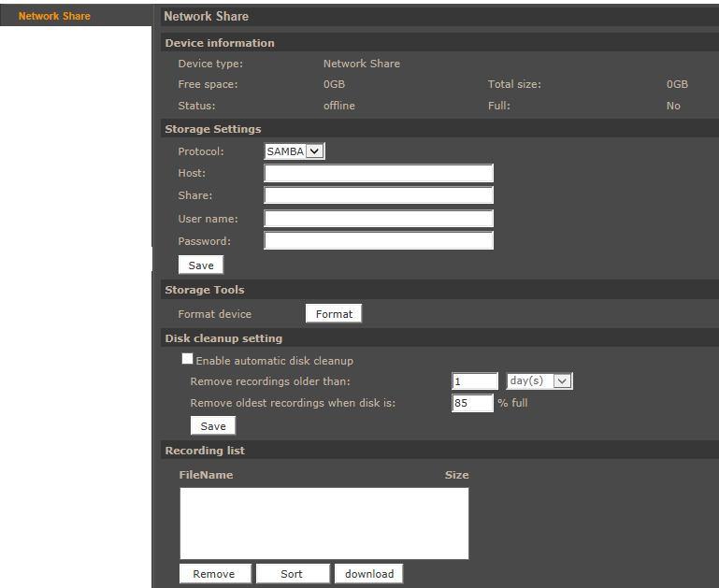
Task: Click the 'offline' status value
Action: click(338, 106)
